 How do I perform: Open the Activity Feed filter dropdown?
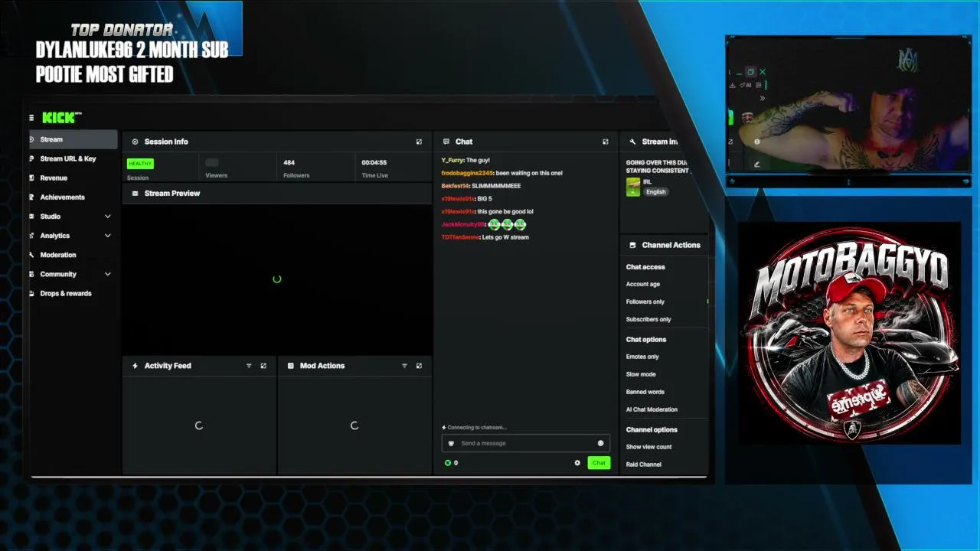pos(249,366)
